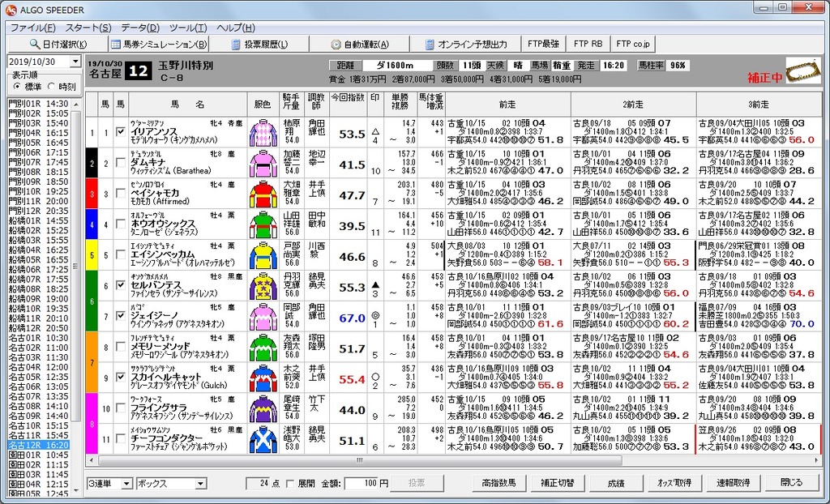Select race 園田01R 10:45 in list

pyautogui.click(x=39, y=455)
